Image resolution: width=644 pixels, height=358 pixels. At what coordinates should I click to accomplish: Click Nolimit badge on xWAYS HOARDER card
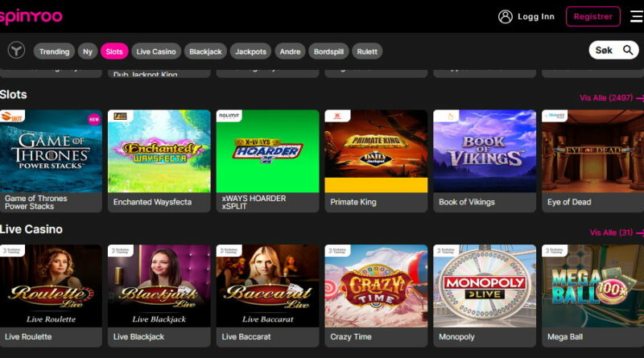pyautogui.click(x=229, y=116)
